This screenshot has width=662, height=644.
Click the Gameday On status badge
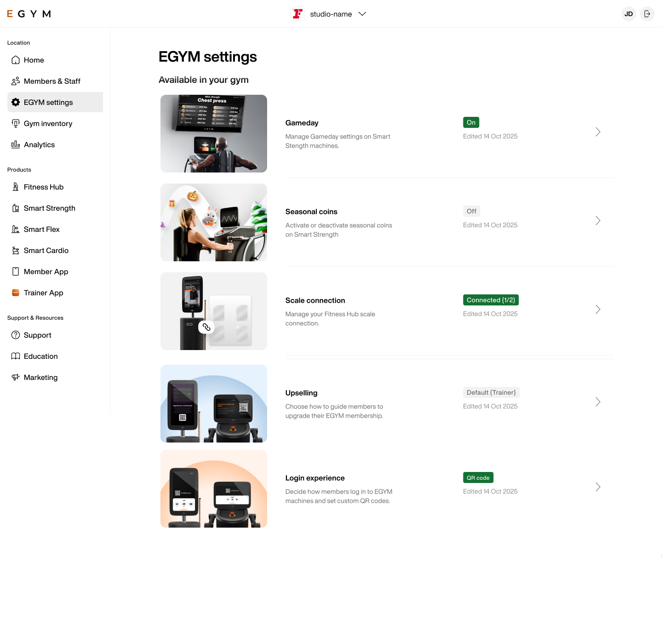471,122
